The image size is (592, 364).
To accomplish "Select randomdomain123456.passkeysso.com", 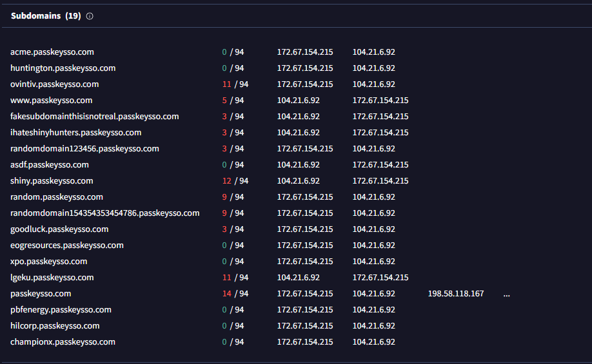I will point(84,149).
